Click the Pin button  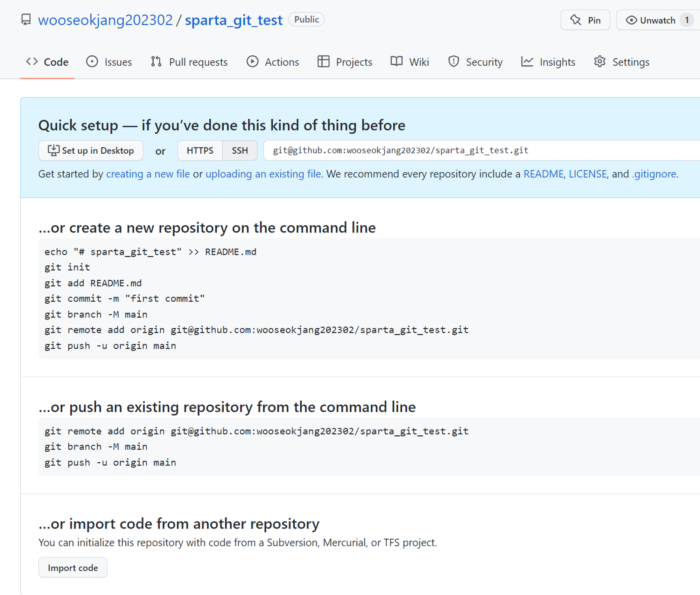click(585, 20)
